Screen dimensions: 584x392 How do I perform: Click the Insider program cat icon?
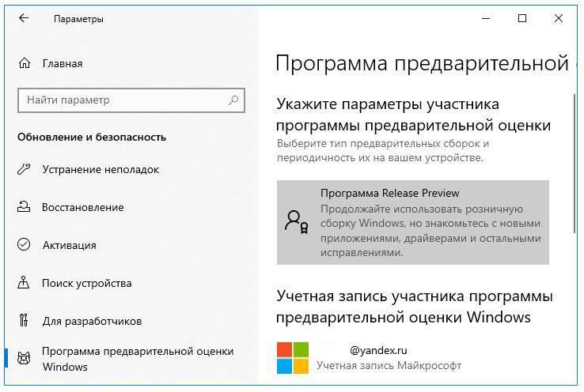(24, 358)
